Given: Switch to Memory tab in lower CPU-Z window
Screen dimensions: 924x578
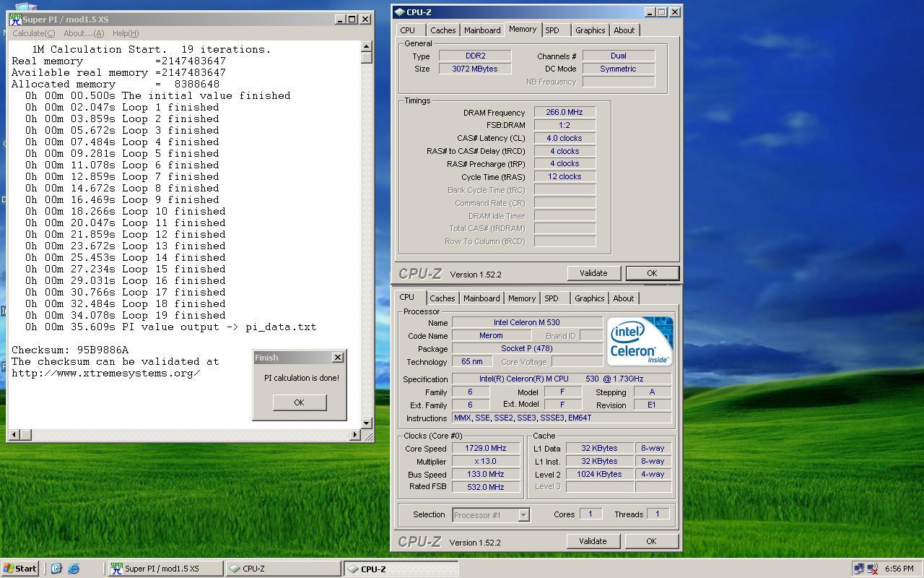Looking at the screenshot, I should click(x=521, y=298).
